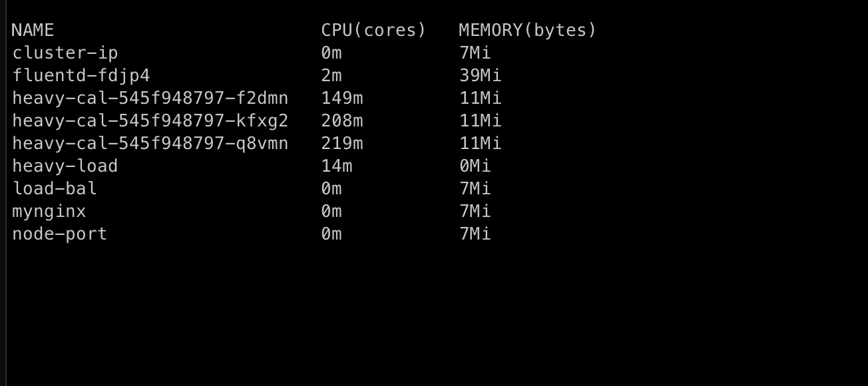Click the 39Mi memory value
Viewport: 868px width, 386px height.
click(x=481, y=76)
